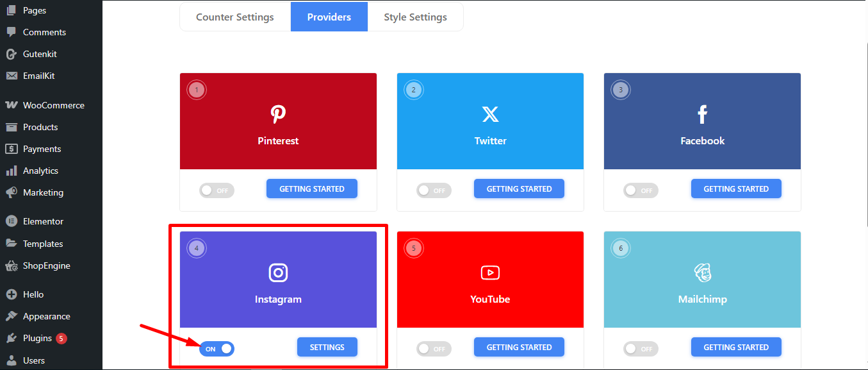Viewport: 868px width, 370px height.
Task: Click the Instagram card title text
Action: click(x=278, y=299)
